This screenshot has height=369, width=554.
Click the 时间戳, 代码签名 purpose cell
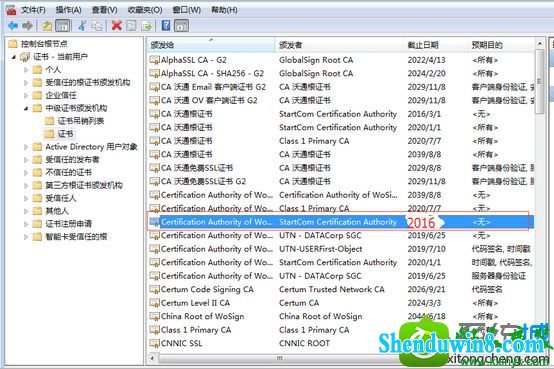502,263
